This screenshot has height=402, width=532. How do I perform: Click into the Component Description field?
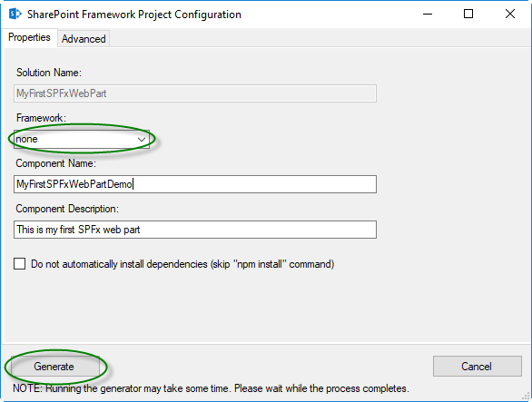(195, 230)
